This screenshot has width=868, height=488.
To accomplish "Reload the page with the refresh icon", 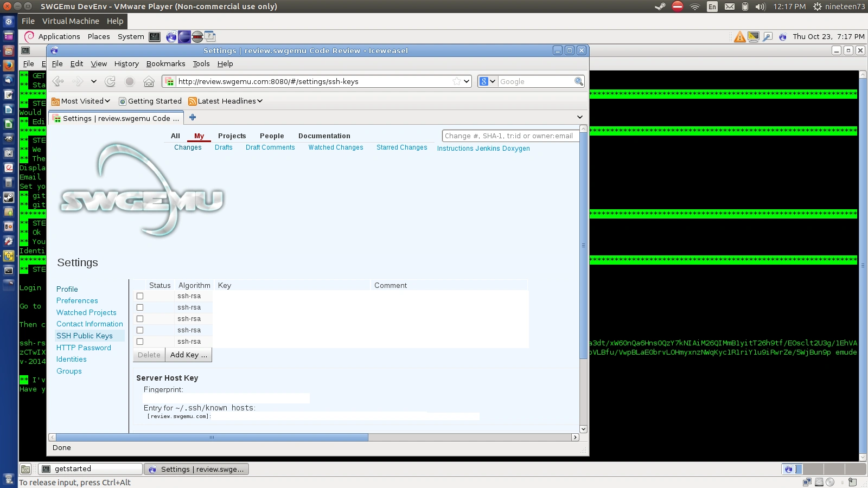I will [x=110, y=81].
